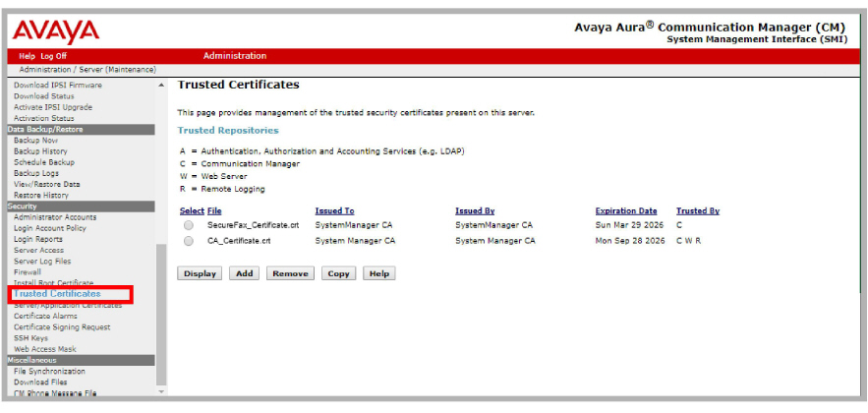Click Mon Sep 28 2026 expiration date
Viewport: 868px width, 413px height.
click(x=630, y=241)
